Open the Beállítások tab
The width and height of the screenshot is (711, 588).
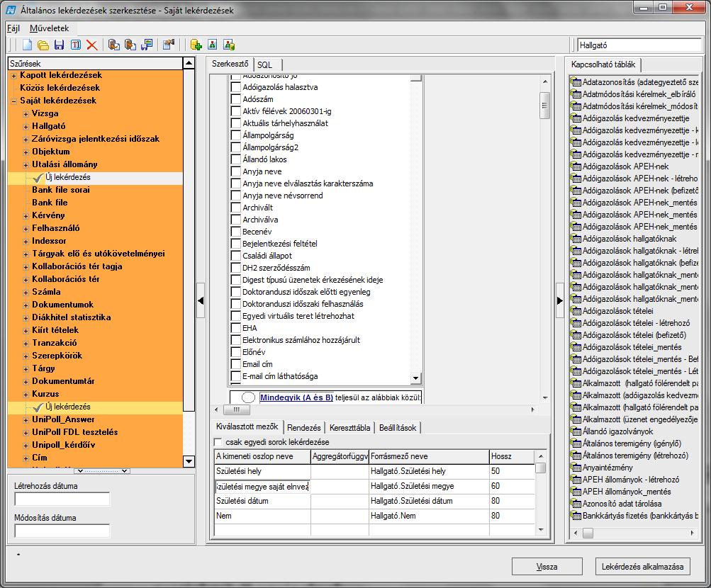click(x=398, y=428)
